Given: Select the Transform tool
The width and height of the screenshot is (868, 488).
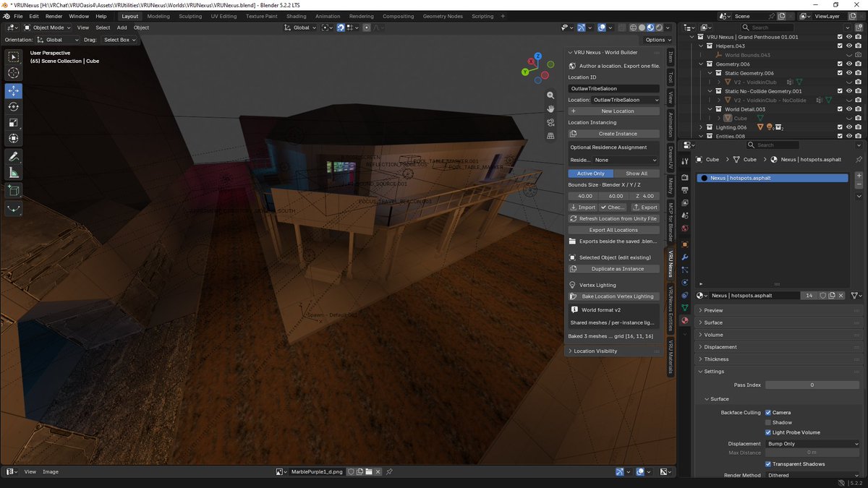Looking at the screenshot, I should (x=14, y=139).
